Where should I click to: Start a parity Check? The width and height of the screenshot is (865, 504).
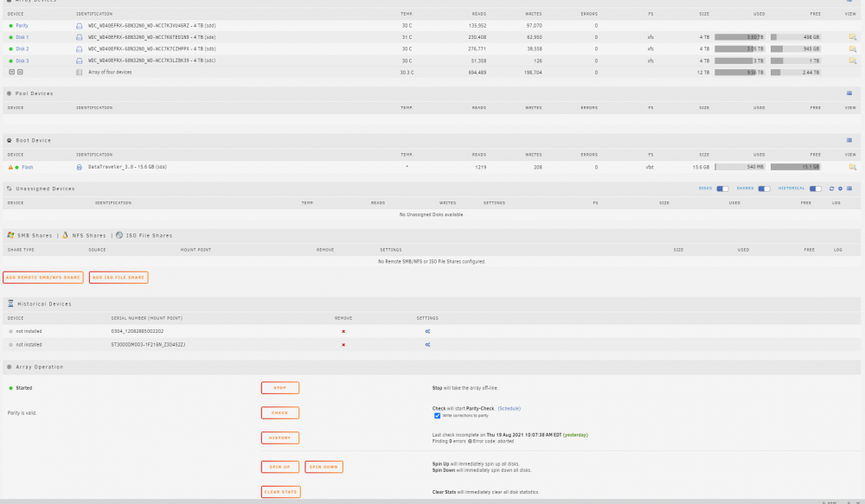point(280,412)
